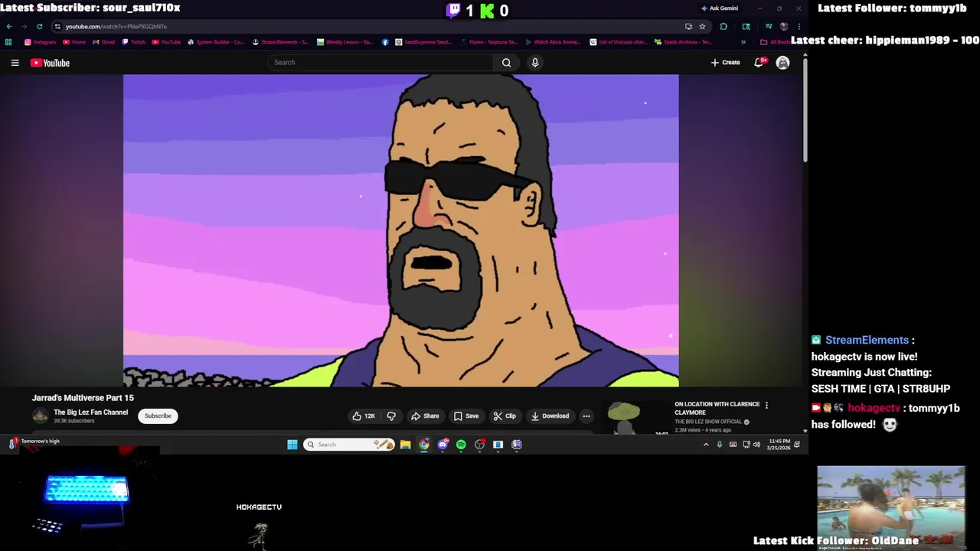The height and width of the screenshot is (551, 980).
Task: Start voice search with the microphone
Action: click(535, 63)
